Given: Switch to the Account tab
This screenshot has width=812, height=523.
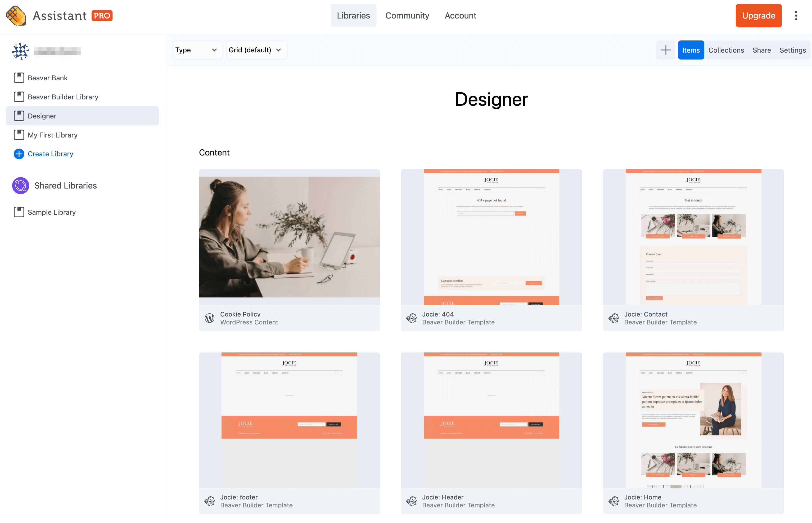Looking at the screenshot, I should click(x=461, y=16).
